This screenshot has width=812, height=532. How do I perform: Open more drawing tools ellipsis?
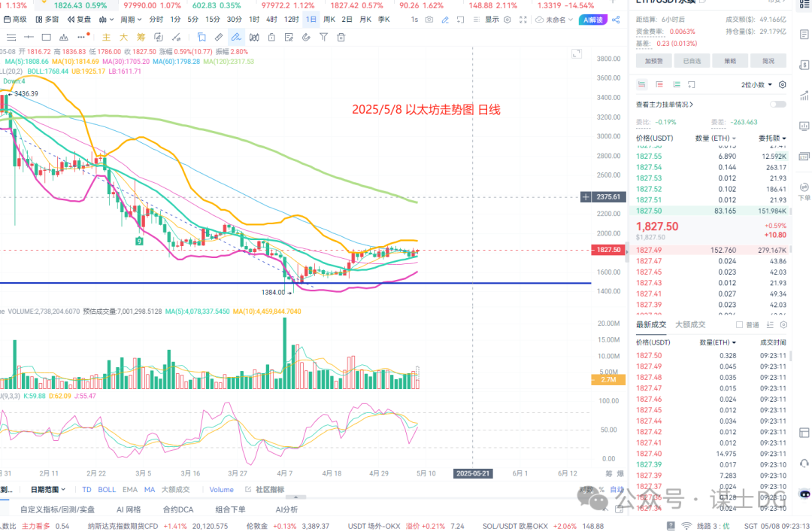click(82, 37)
